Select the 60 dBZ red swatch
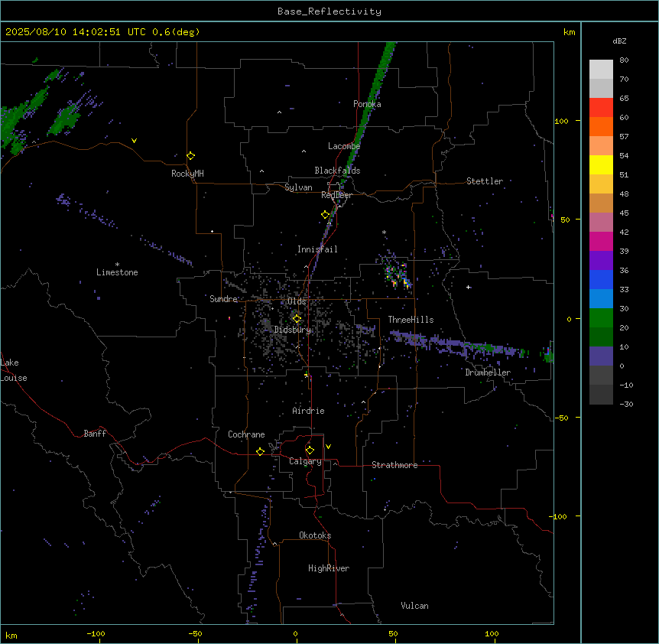Viewport: 659px width, 644px height. [601, 108]
